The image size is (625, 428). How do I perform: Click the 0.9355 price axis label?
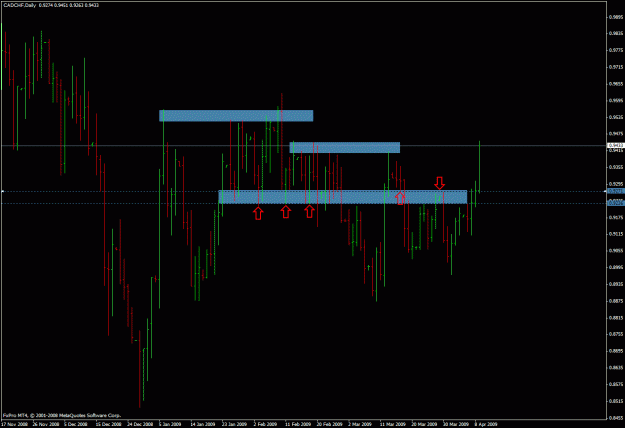(x=616, y=167)
